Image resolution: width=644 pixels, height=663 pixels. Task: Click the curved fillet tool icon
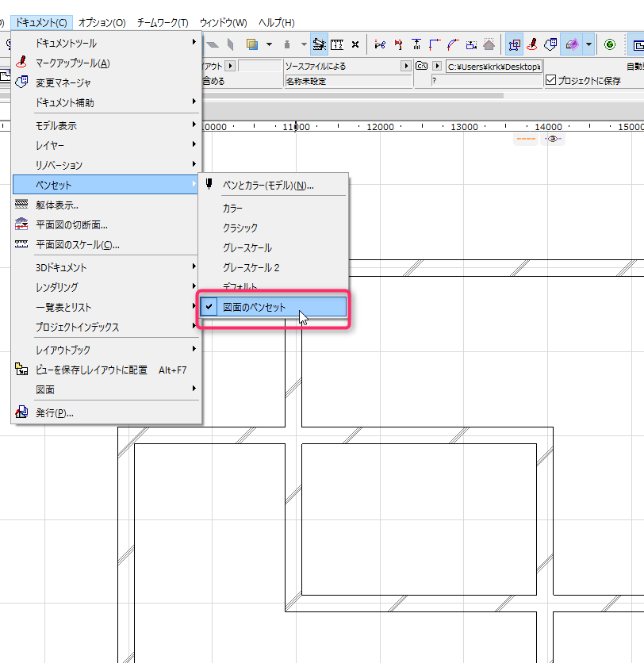point(453,44)
